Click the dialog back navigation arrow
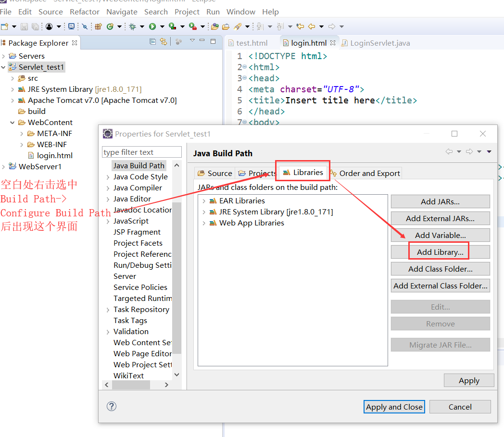The image size is (504, 437). [449, 151]
